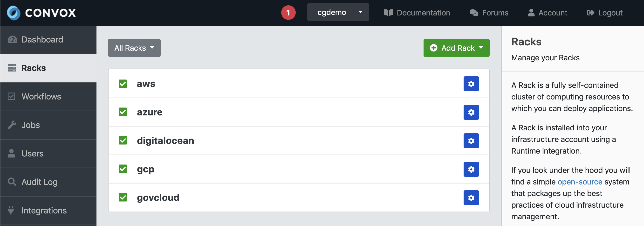This screenshot has height=226, width=644.
Task: Follow the open-source link
Action: click(x=580, y=182)
